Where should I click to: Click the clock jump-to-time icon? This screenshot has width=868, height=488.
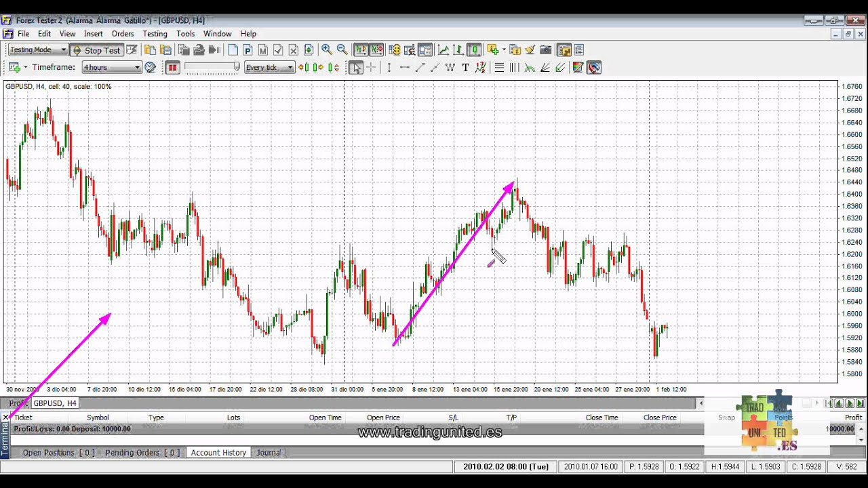(x=151, y=67)
